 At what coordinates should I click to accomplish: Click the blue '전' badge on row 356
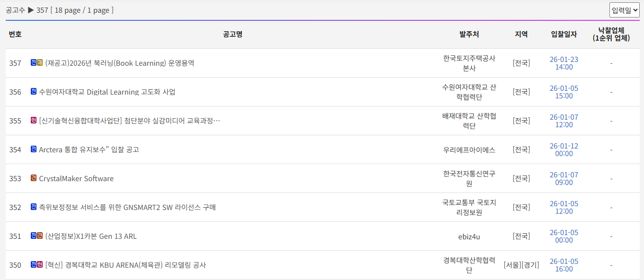pos(34,91)
